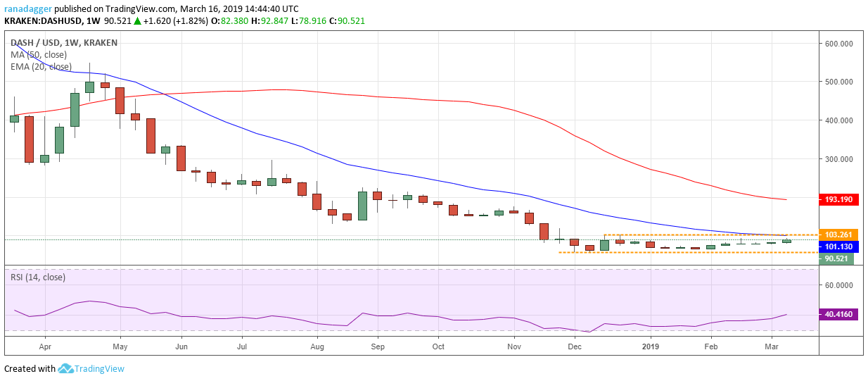The height and width of the screenshot is (381, 868).
Task: Click the green 90.521 last price tag
Action: pos(838,258)
